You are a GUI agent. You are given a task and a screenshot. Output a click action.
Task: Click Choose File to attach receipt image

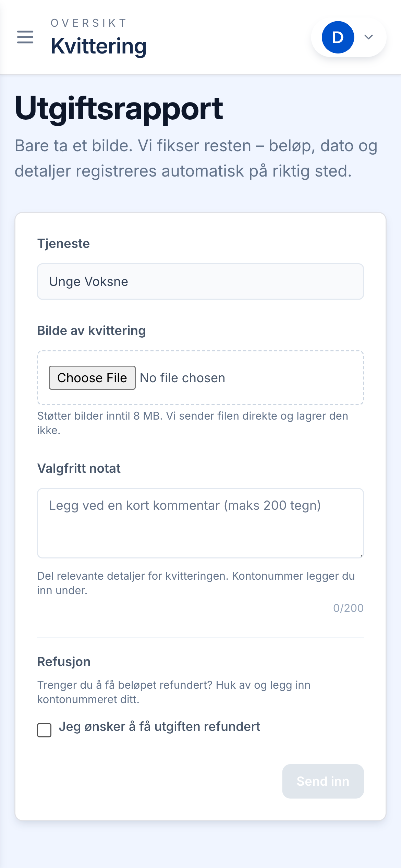point(92,377)
